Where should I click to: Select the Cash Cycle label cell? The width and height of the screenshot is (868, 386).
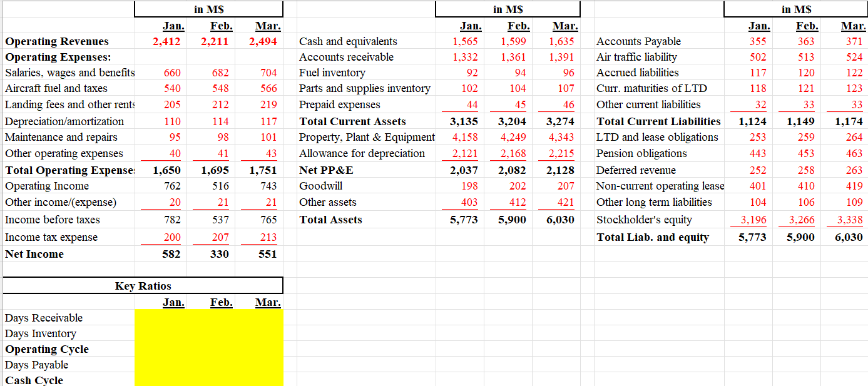[x=34, y=380]
